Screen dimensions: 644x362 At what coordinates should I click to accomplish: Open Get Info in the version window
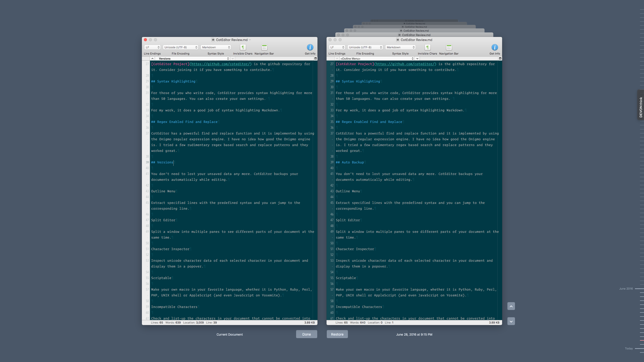point(495,47)
